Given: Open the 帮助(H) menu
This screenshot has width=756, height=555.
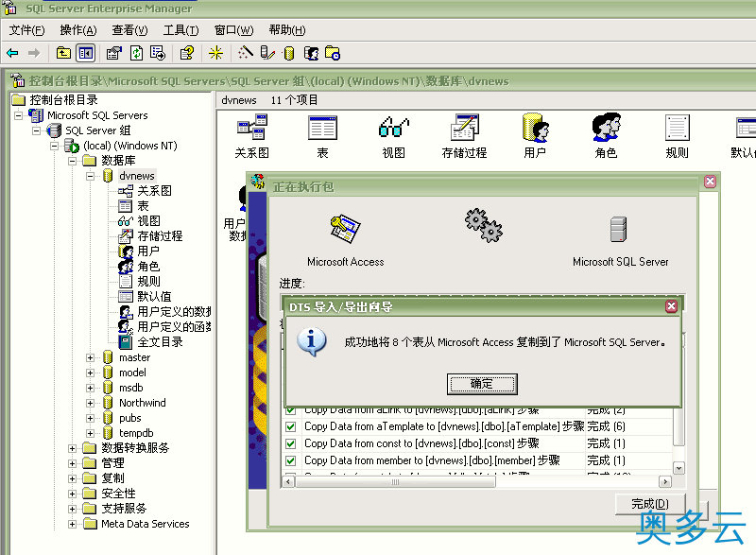Looking at the screenshot, I should [287, 30].
